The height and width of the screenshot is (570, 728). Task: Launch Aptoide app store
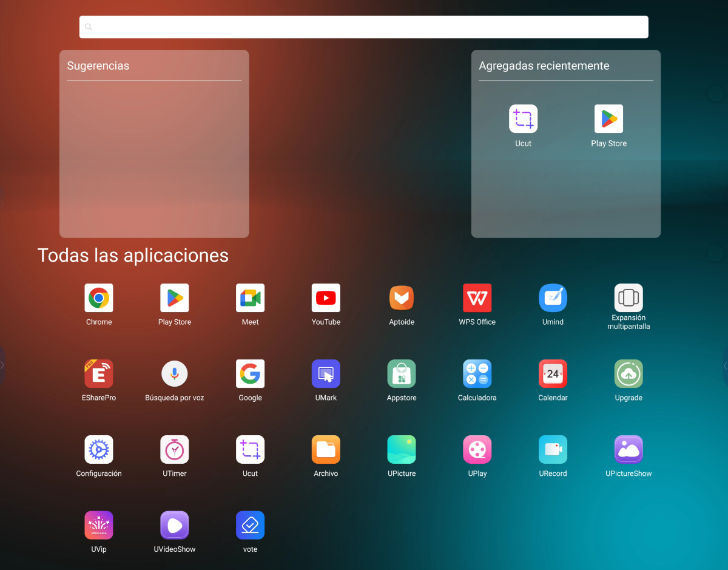(402, 298)
